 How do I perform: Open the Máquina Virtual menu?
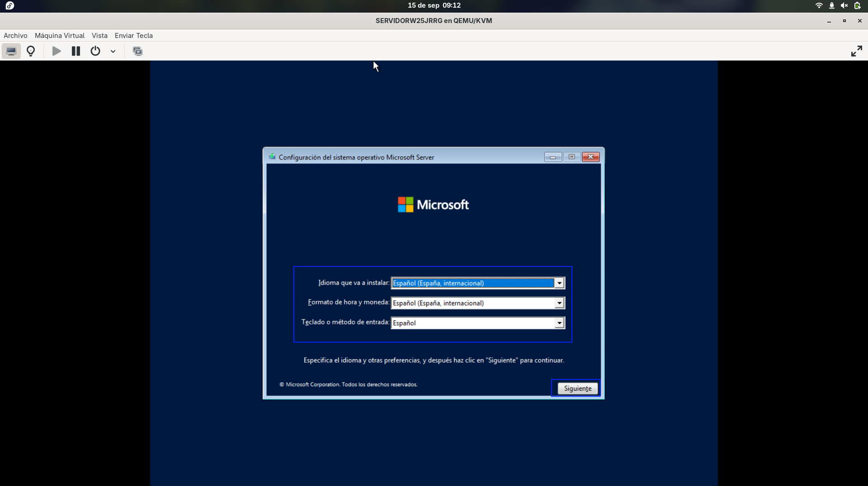point(60,36)
